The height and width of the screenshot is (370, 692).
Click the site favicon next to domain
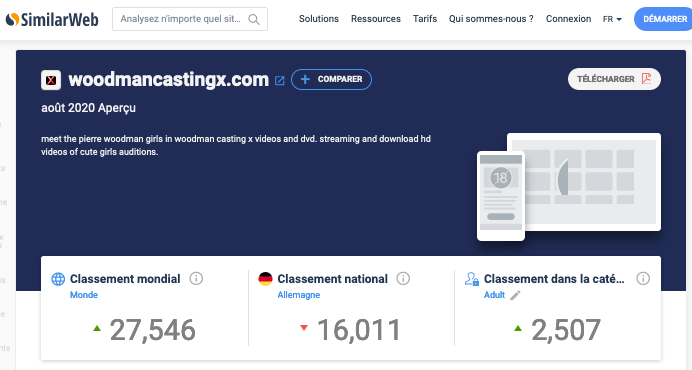click(x=51, y=80)
